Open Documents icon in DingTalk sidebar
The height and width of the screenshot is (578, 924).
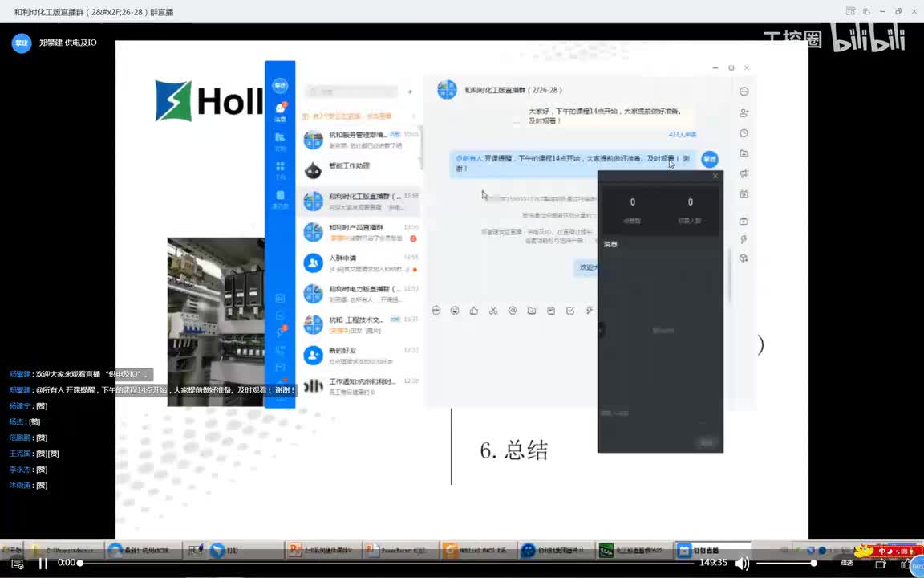click(x=280, y=141)
